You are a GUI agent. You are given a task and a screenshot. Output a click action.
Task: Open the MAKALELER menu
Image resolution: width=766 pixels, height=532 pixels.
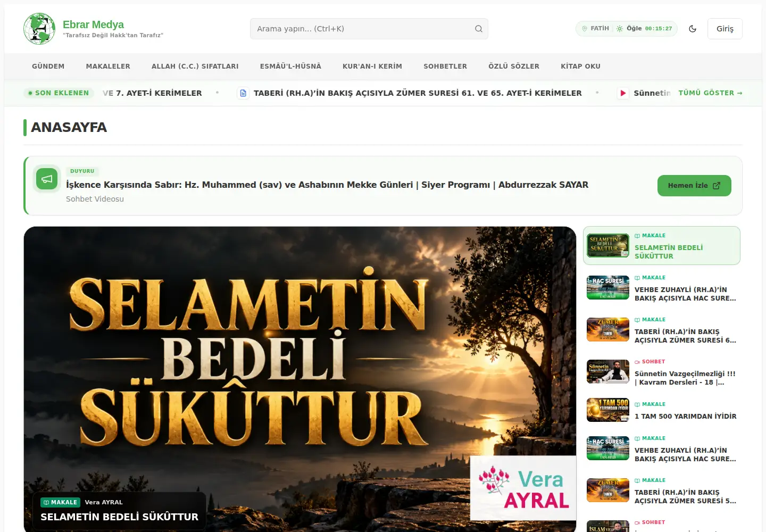108,66
